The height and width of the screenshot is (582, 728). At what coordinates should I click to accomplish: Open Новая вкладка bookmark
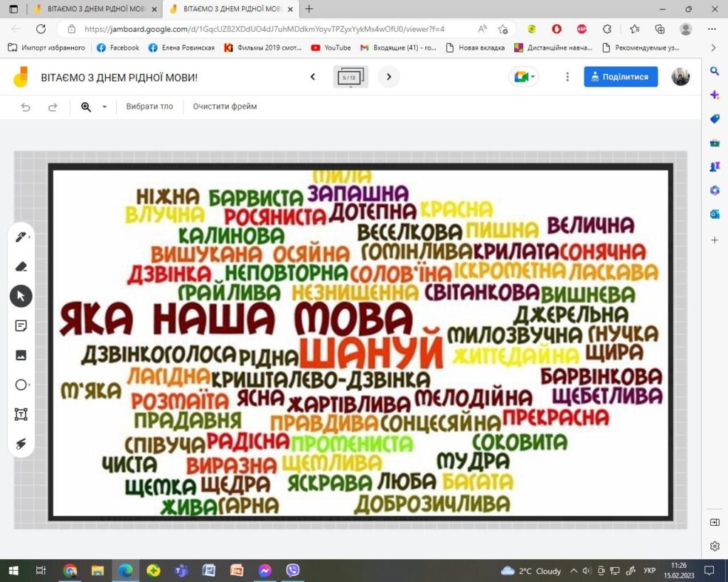pyautogui.click(x=475, y=48)
